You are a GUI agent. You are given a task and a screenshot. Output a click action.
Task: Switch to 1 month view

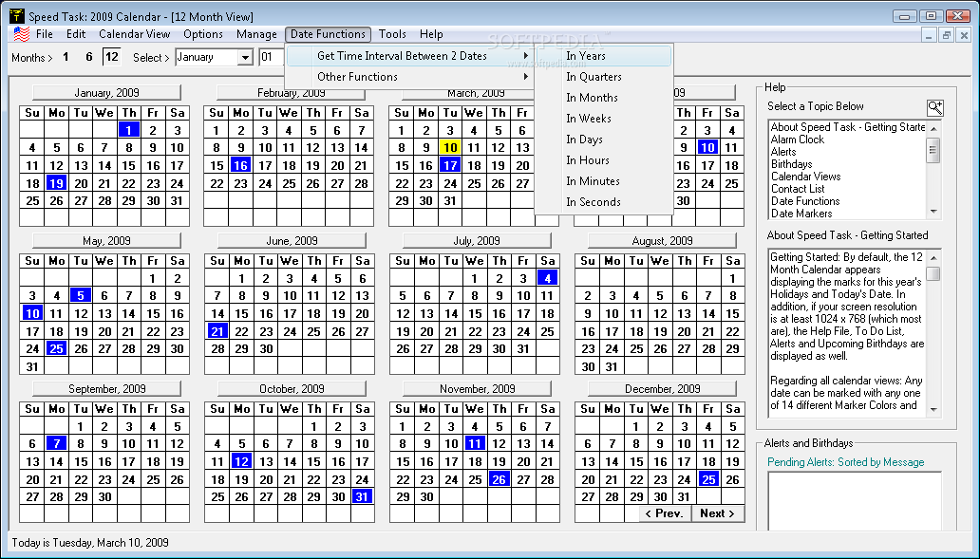pyautogui.click(x=66, y=57)
